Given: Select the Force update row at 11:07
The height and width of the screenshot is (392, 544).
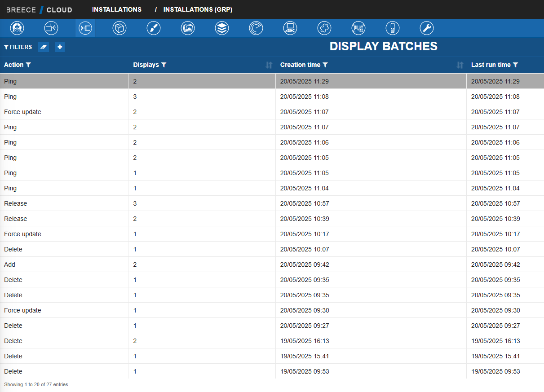Looking at the screenshot, I should pyautogui.click(x=272, y=112).
